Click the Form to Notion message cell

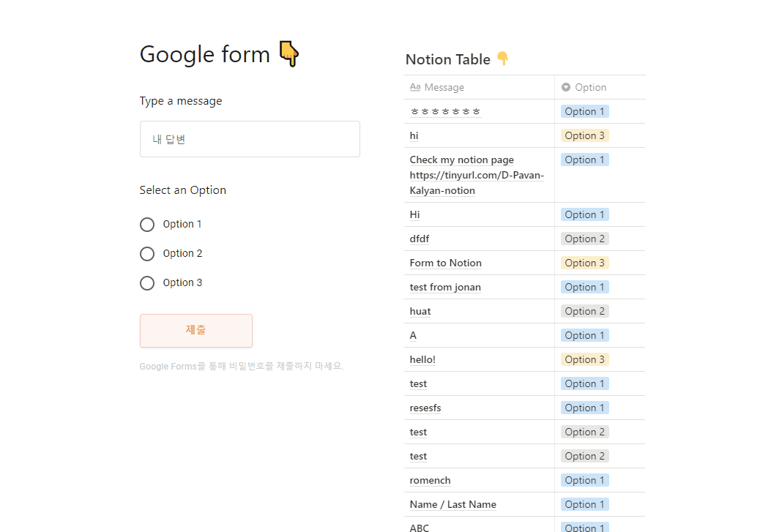coord(445,263)
